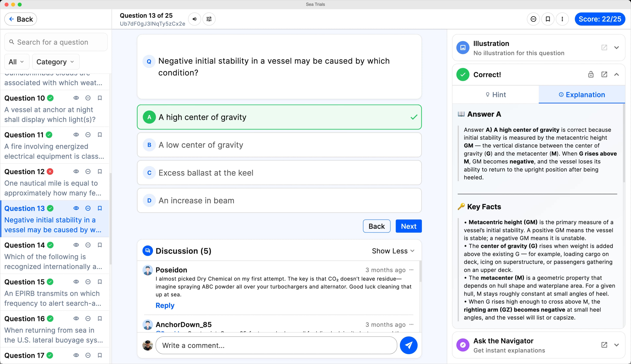Screen dimensions: 631x364
Task: Toggle visibility eye for Question 10
Action: tap(76, 98)
